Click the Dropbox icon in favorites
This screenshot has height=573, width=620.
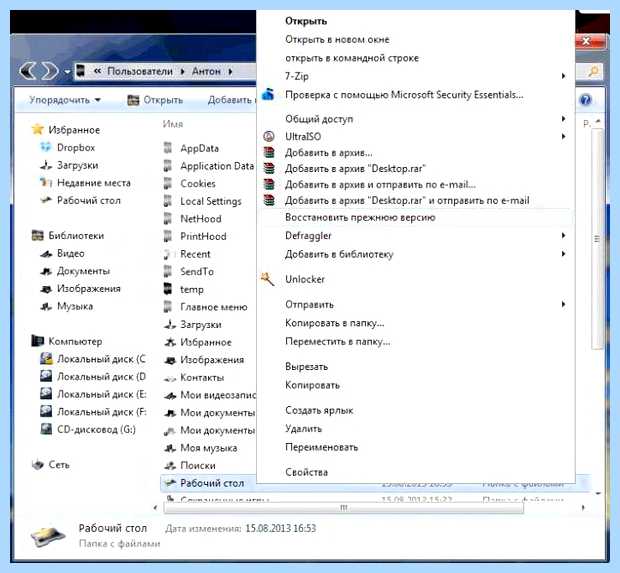click(x=46, y=147)
